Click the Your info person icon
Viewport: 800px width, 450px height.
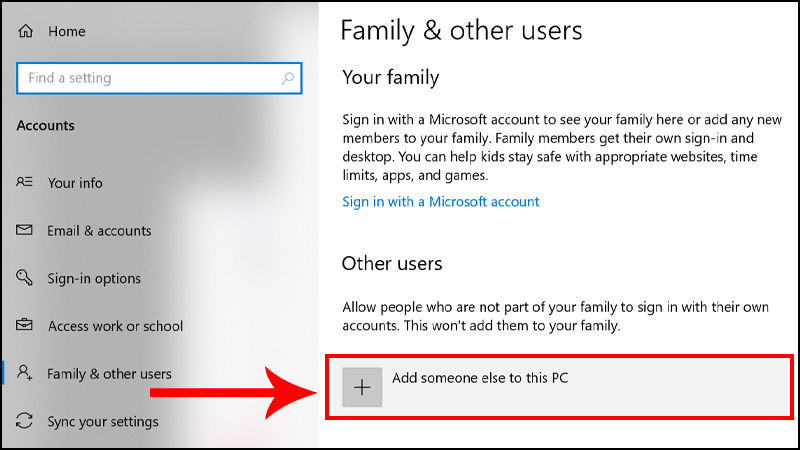coord(26,183)
